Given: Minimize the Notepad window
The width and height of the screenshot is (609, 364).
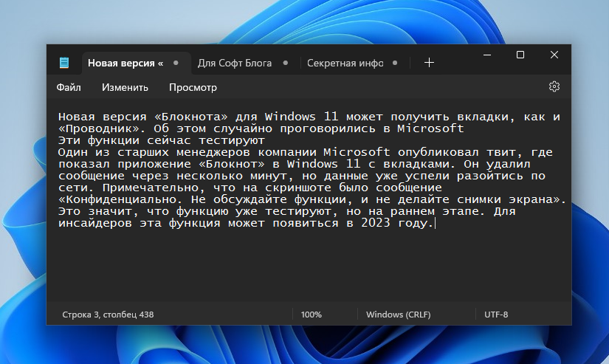Looking at the screenshot, I should (487, 55).
